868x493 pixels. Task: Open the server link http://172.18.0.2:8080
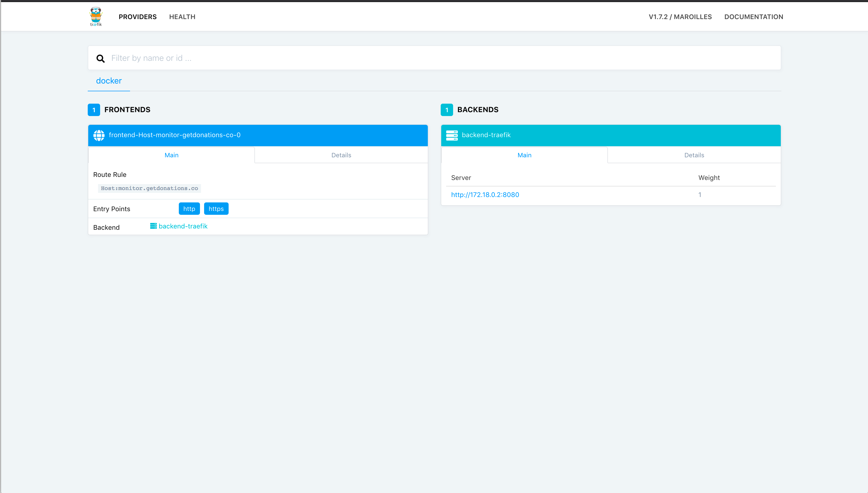pos(485,195)
